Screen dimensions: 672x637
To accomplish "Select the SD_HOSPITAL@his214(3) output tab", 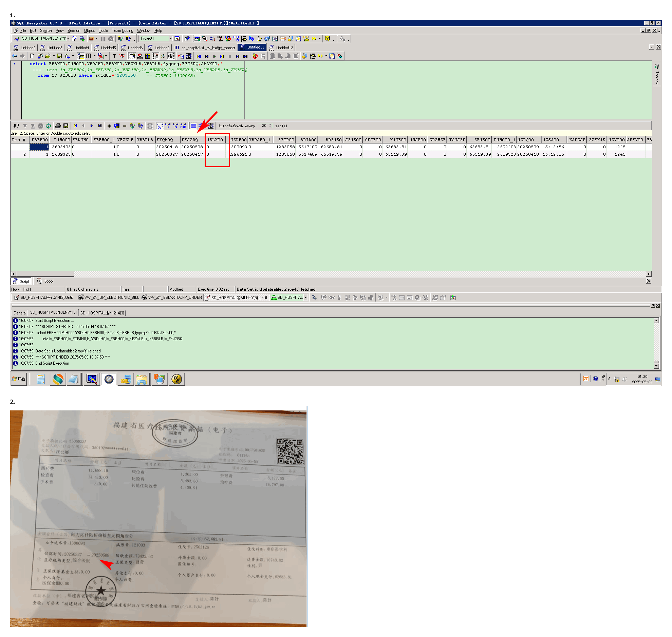I will [x=102, y=313].
